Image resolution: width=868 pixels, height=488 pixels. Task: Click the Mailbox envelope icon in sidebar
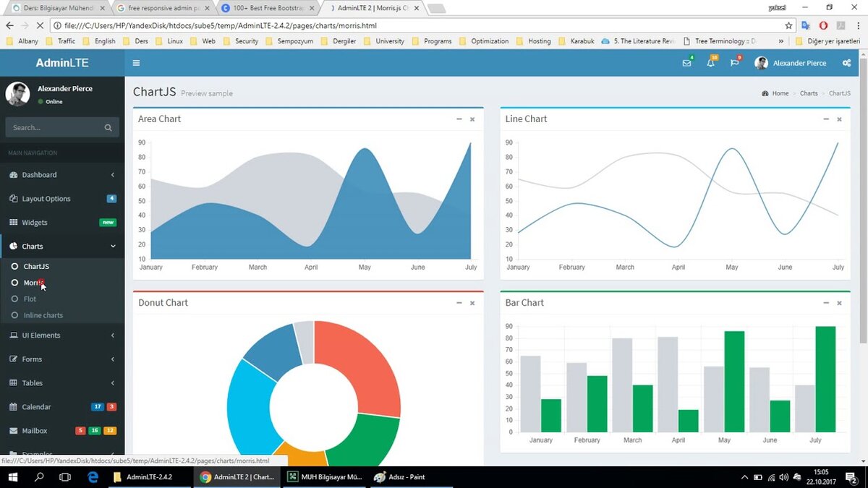13,431
